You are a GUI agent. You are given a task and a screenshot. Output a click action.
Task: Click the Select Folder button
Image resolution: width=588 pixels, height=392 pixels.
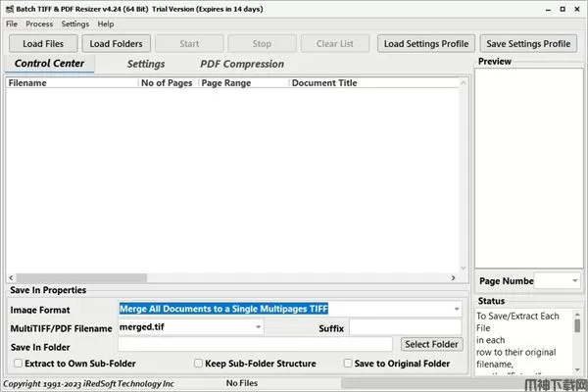point(431,344)
